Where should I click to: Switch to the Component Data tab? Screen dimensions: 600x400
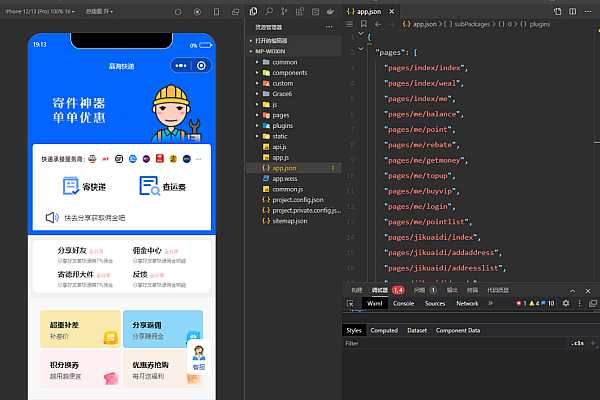[458, 330]
